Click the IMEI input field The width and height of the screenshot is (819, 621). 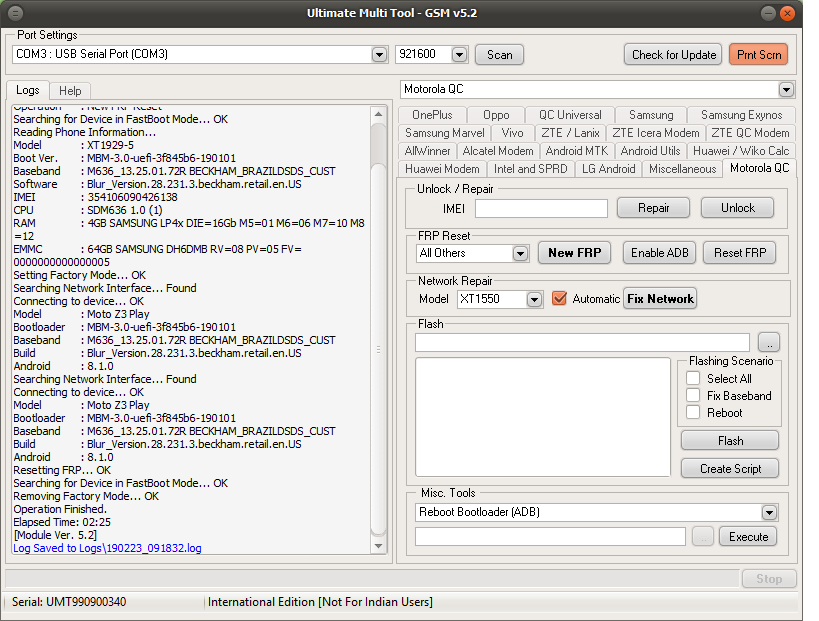[x=541, y=208]
